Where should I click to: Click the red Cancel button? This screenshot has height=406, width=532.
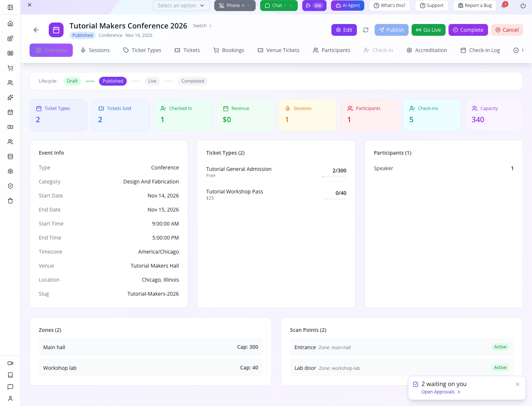coord(507,30)
